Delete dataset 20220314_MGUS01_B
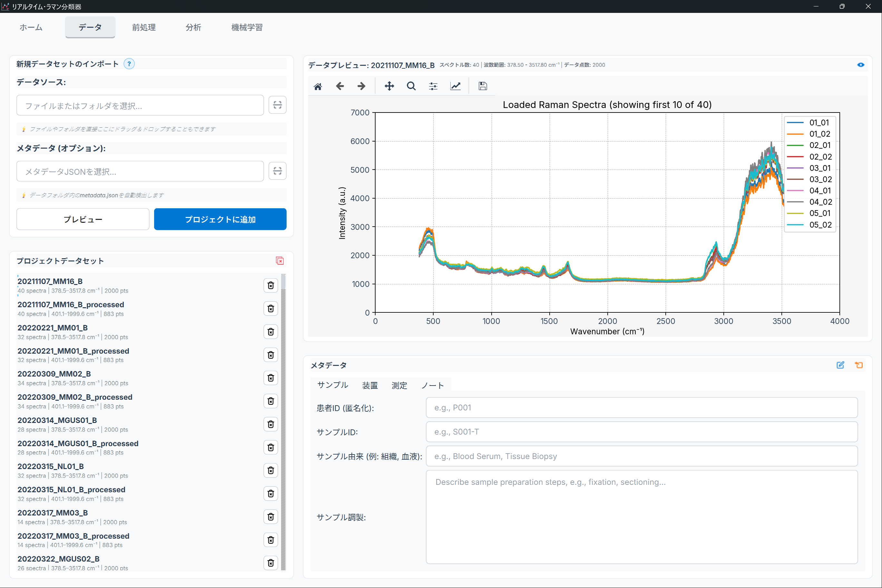882x588 pixels. tap(271, 425)
